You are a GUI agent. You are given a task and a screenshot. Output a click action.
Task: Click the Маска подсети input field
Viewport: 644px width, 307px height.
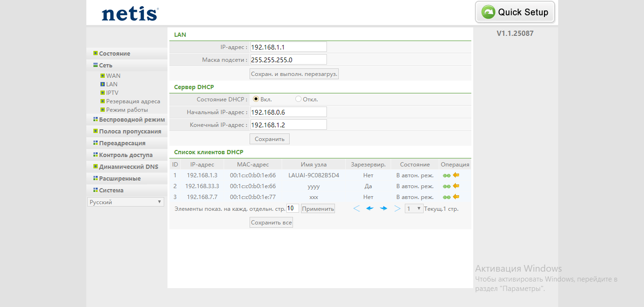click(288, 60)
